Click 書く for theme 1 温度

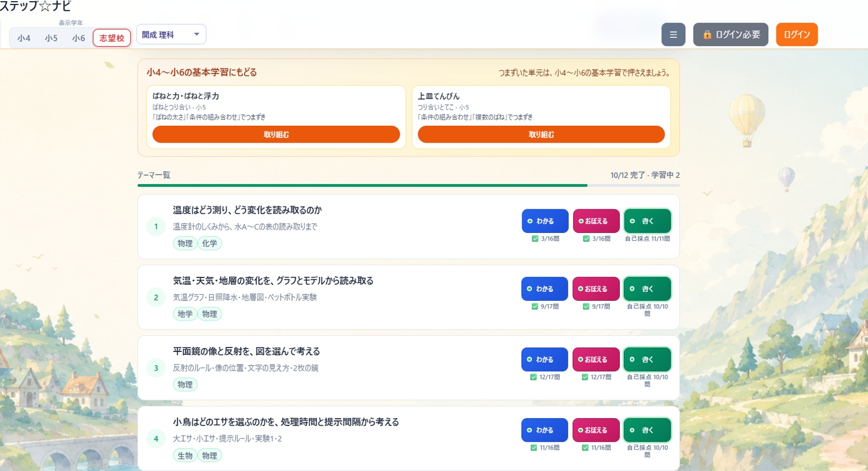pos(647,221)
